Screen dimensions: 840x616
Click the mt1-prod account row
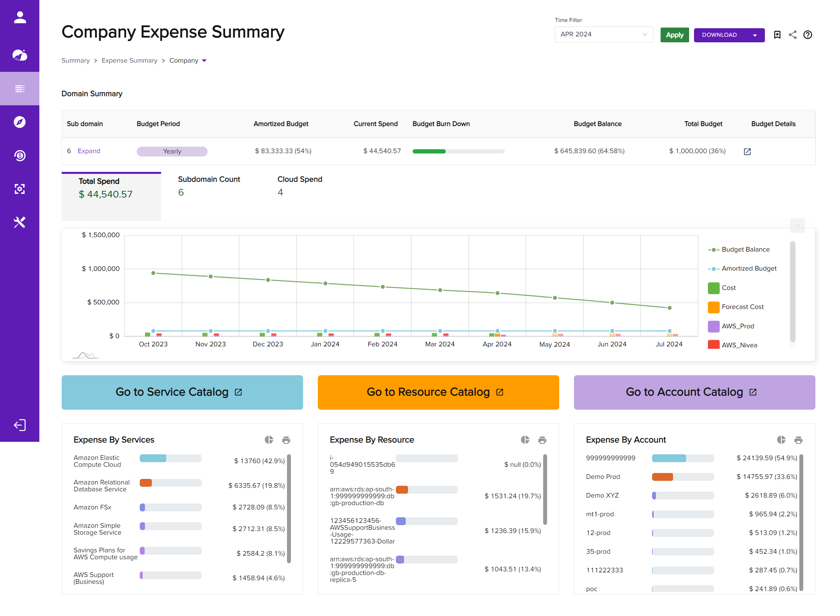[x=691, y=514]
